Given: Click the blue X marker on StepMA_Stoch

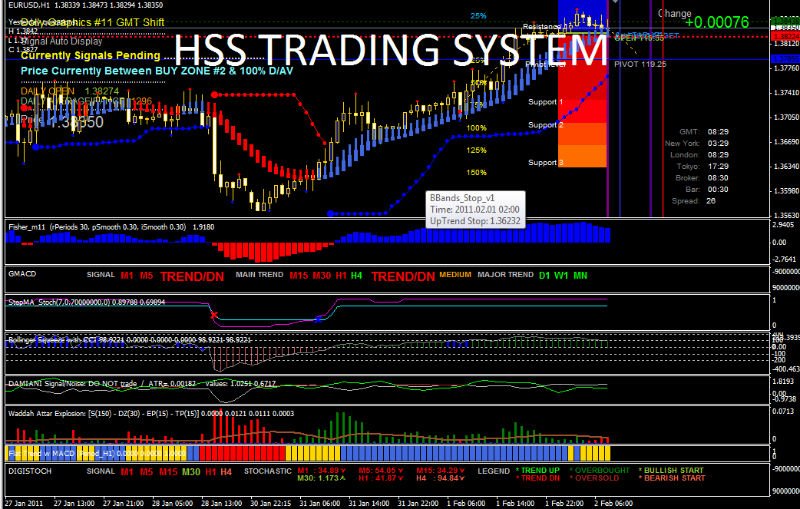Looking at the screenshot, I should [318, 319].
